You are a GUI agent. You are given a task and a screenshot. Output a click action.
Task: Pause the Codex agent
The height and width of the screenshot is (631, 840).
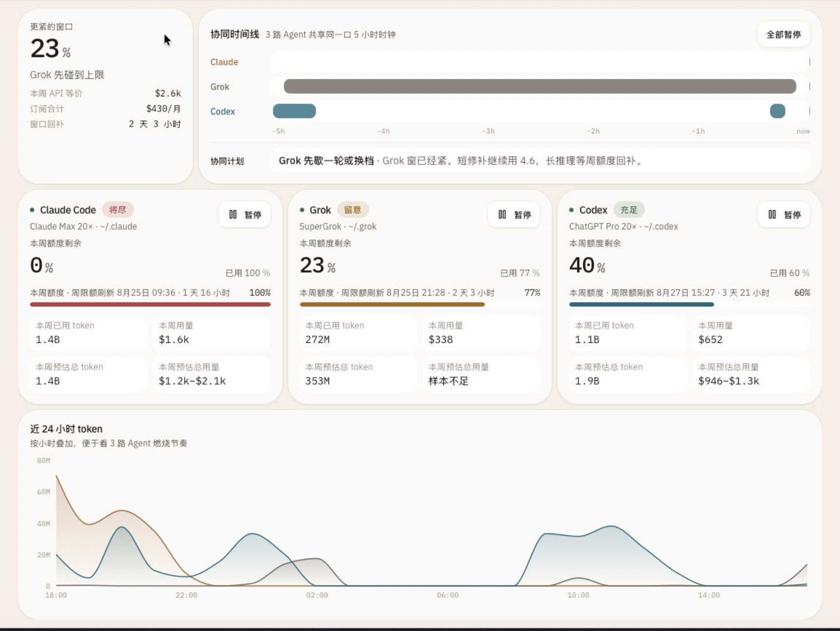click(784, 215)
